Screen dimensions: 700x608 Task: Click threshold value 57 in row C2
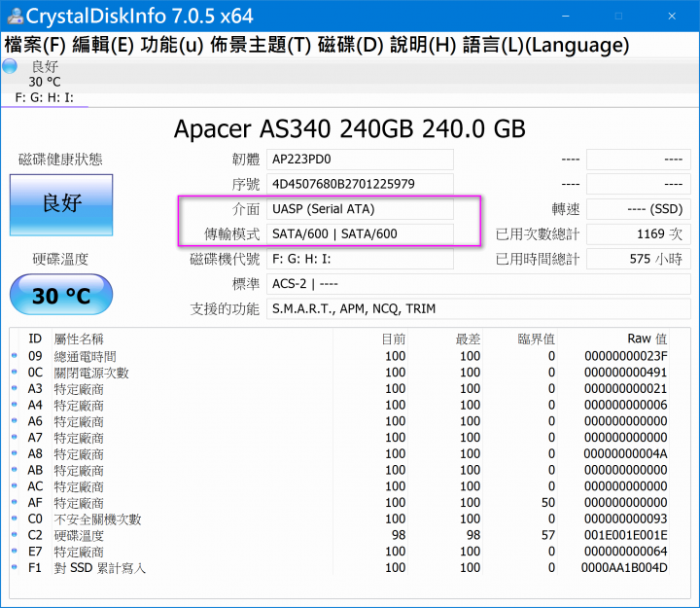pos(548,535)
